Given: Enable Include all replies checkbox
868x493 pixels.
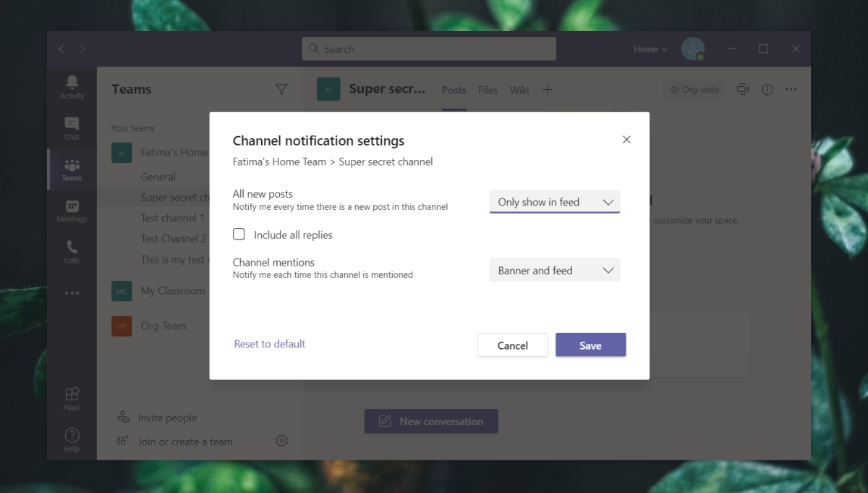Looking at the screenshot, I should [239, 234].
